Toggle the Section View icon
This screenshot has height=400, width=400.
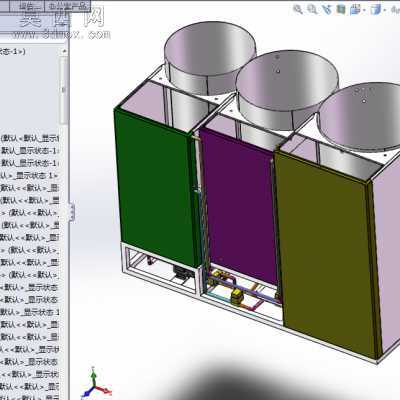click(x=341, y=9)
